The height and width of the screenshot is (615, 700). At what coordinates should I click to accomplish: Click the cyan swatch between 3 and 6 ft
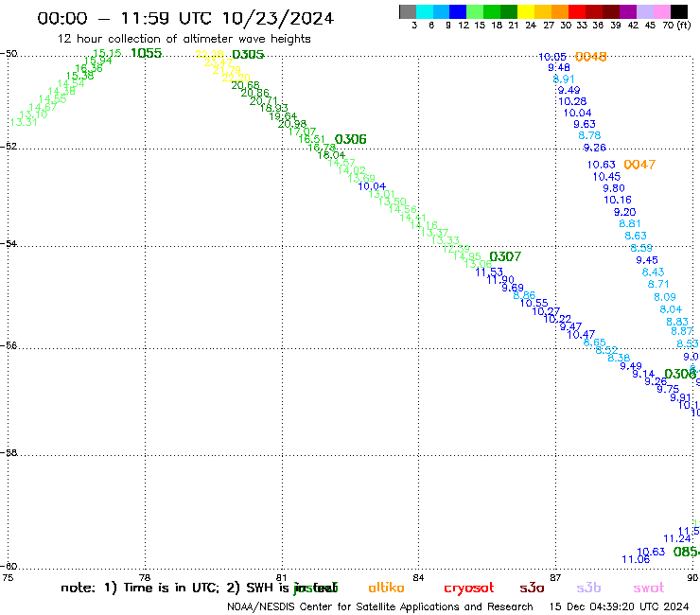425,11
